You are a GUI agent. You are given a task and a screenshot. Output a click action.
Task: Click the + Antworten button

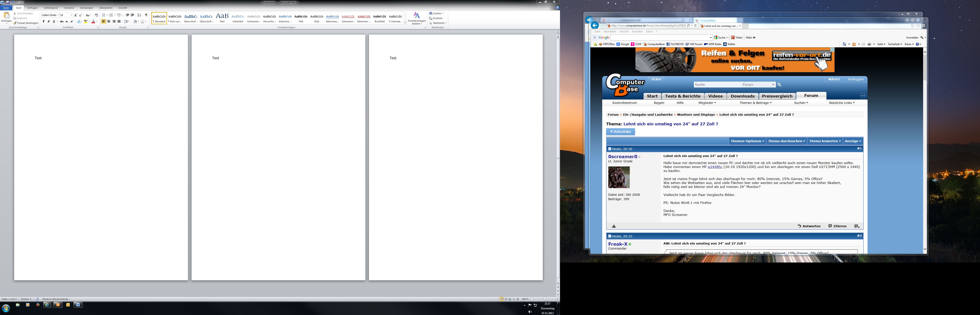[x=620, y=132]
